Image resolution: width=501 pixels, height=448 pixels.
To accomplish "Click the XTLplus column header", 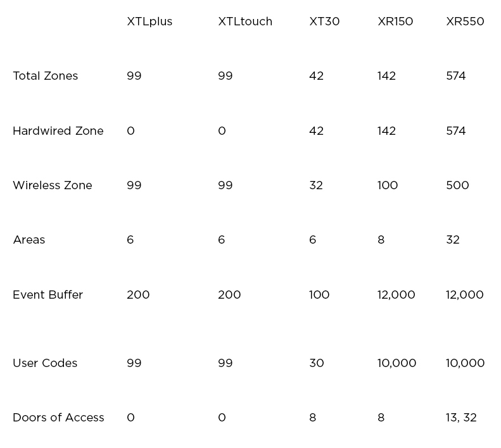I will click(x=149, y=22).
